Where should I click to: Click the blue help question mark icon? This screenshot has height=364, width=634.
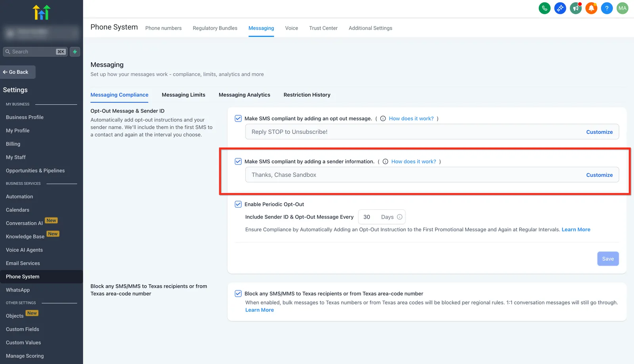tap(607, 8)
